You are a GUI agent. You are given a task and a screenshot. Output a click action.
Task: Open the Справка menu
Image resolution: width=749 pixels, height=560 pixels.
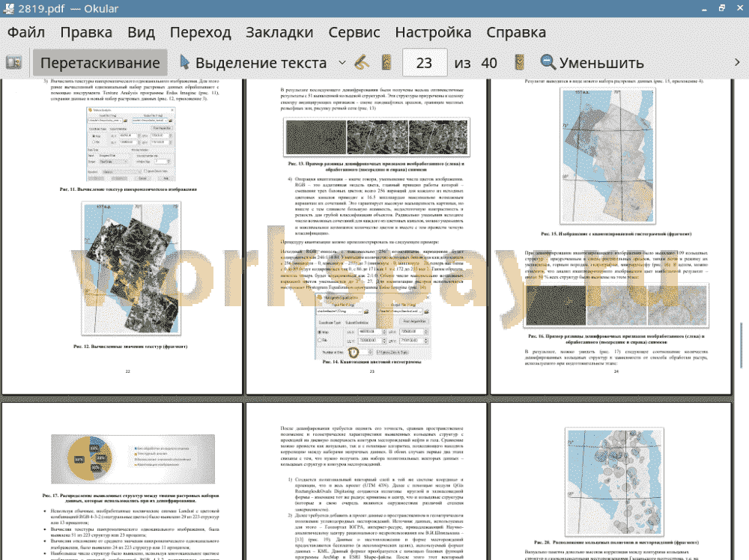(x=516, y=32)
